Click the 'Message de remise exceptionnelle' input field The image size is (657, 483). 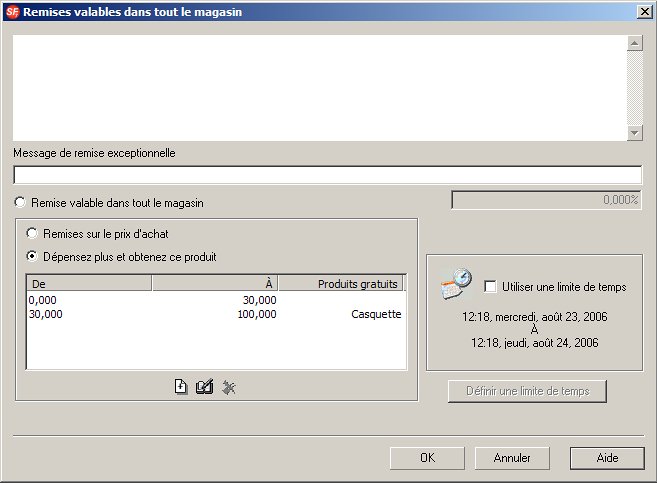click(326, 175)
